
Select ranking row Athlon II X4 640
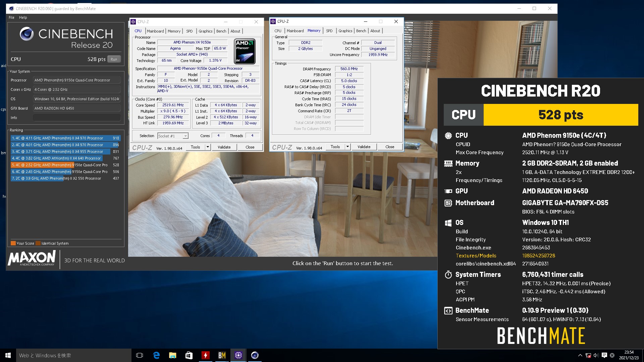(65, 158)
